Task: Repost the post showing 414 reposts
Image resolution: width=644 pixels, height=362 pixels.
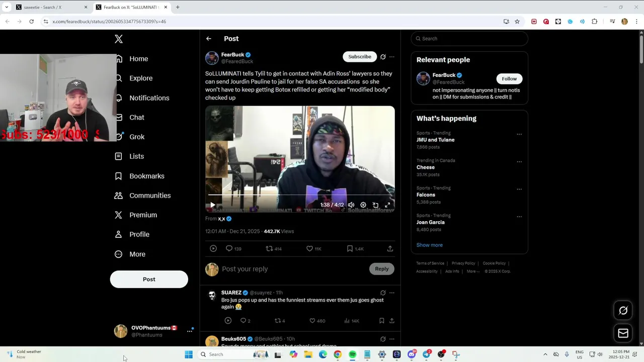Action: [x=274, y=249]
